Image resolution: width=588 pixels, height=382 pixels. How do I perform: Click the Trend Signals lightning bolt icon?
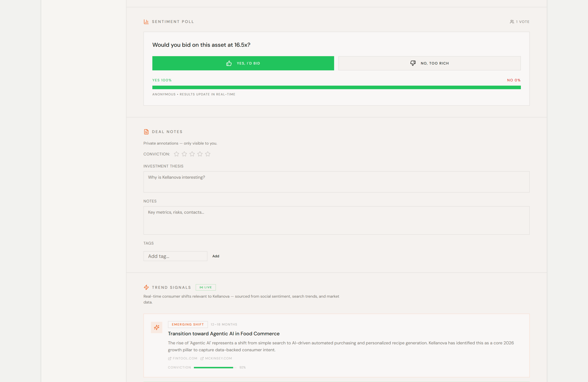[146, 287]
